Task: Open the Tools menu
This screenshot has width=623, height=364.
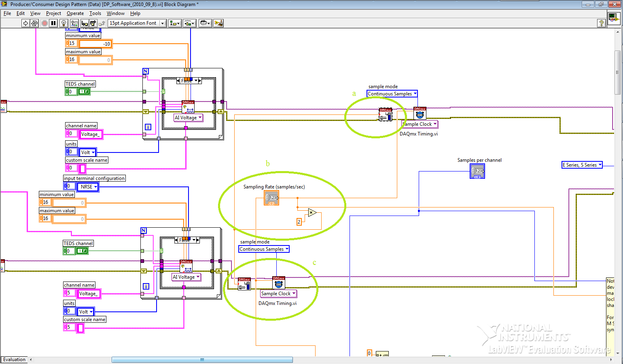Action: pos(95,13)
